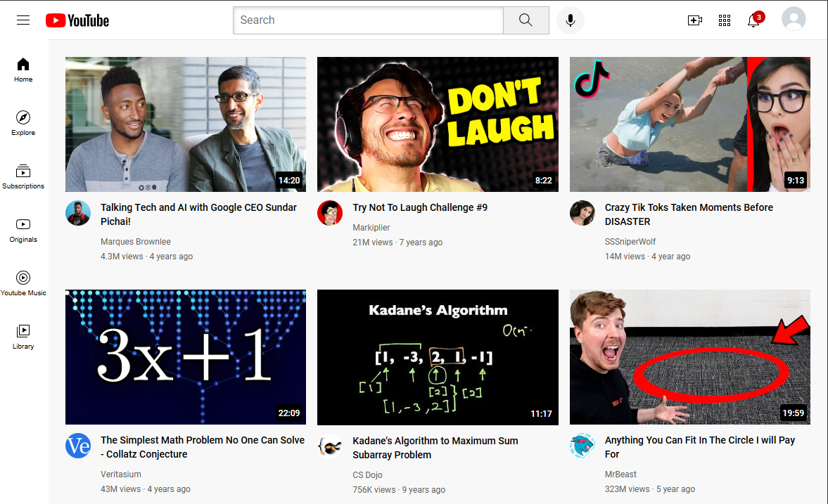Open Youtube Music from the sidebar
The width and height of the screenshot is (828, 504).
[x=23, y=278]
